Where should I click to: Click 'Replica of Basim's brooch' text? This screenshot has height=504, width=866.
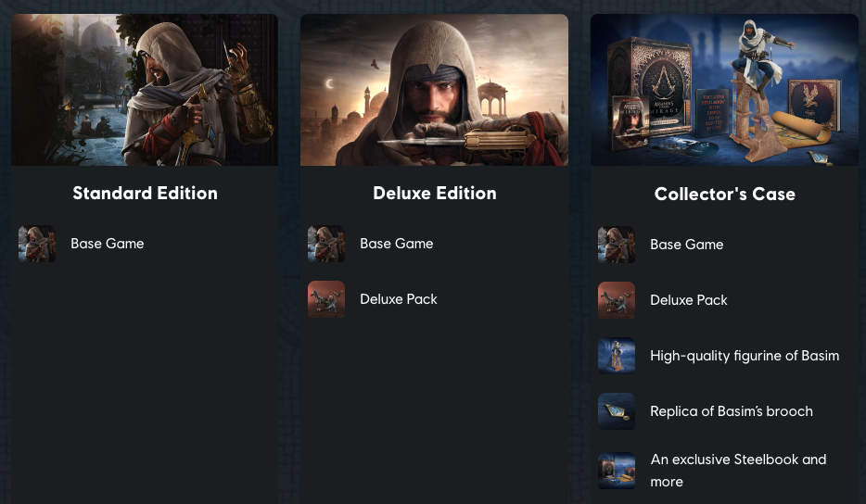click(732, 411)
